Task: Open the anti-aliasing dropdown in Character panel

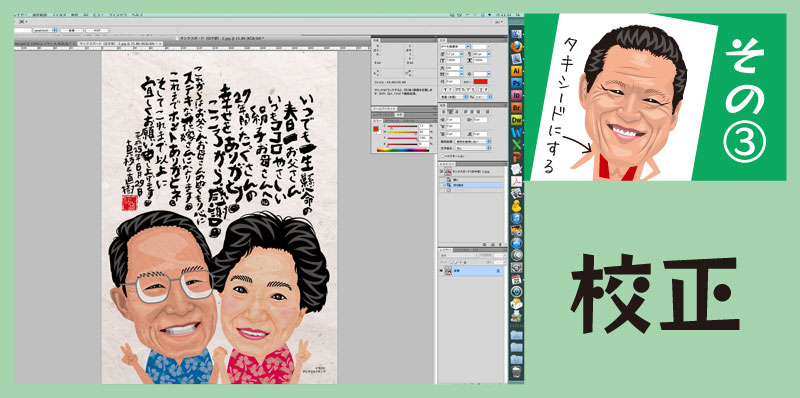Action: 484,97
